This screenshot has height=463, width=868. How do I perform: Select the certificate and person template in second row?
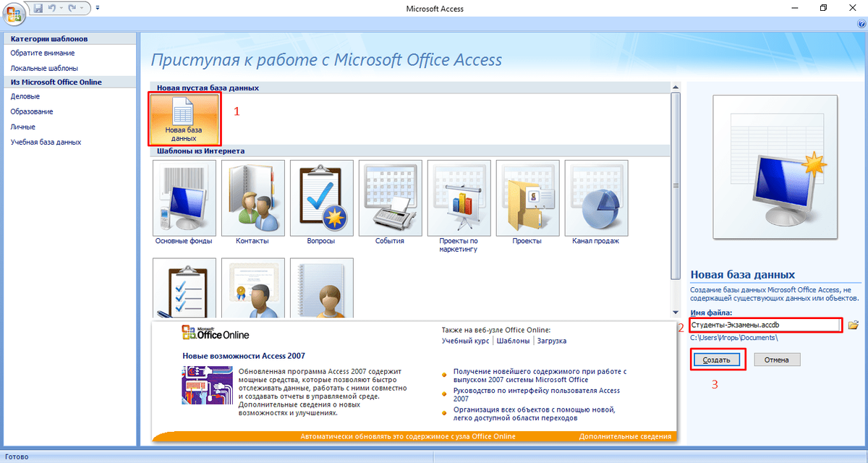point(253,288)
